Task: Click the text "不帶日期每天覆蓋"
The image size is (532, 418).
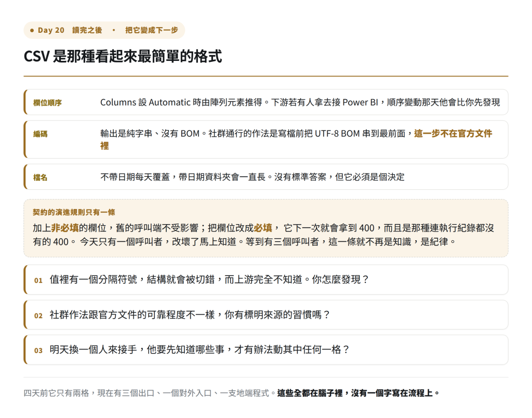Action: click(135, 177)
